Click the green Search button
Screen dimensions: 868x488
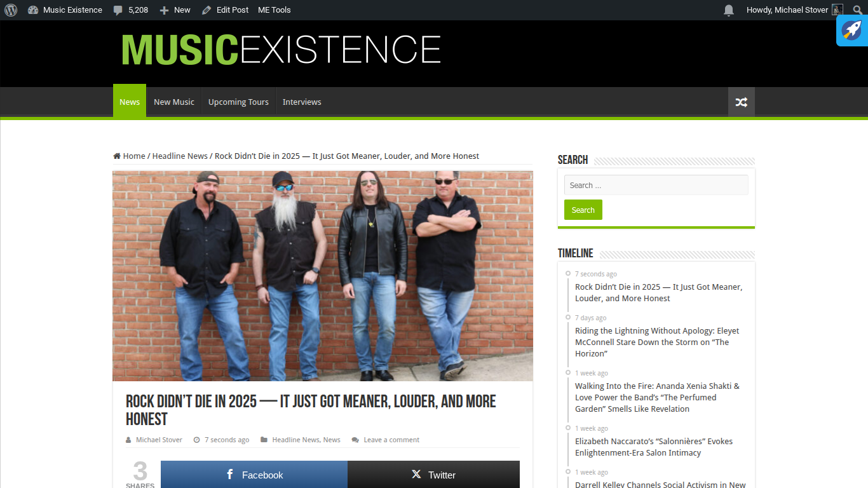pyautogui.click(x=583, y=210)
